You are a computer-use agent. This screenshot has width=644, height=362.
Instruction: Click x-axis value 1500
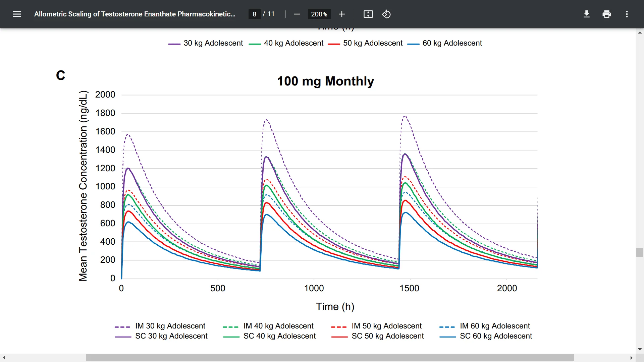(x=409, y=288)
